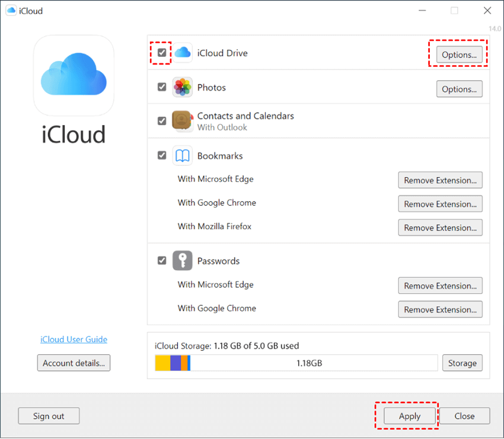Uncheck the iCloud Drive checkbox
The image size is (504, 439).
(x=162, y=53)
